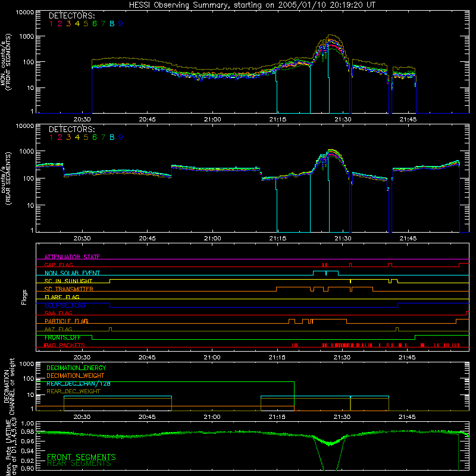Select red detector 1 in rear segments legend
476x476 pixels.
click(x=51, y=137)
